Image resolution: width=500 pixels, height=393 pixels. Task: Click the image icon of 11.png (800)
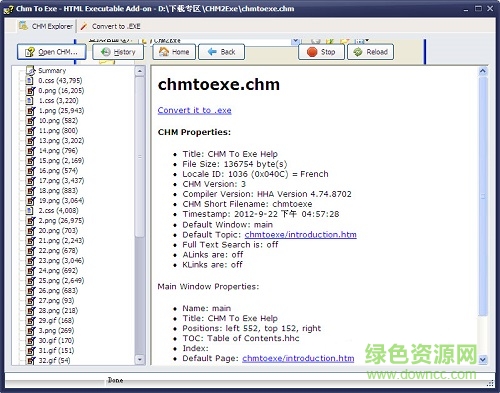point(30,131)
